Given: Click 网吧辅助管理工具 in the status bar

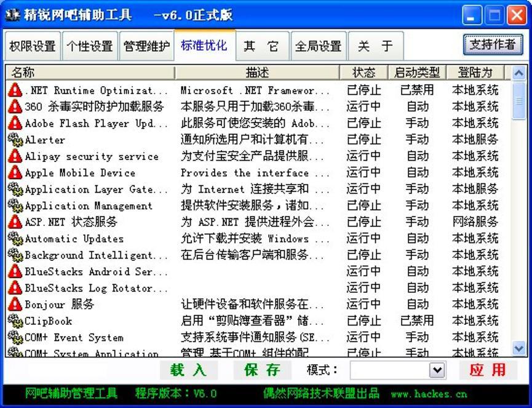Looking at the screenshot, I should coord(71,393).
